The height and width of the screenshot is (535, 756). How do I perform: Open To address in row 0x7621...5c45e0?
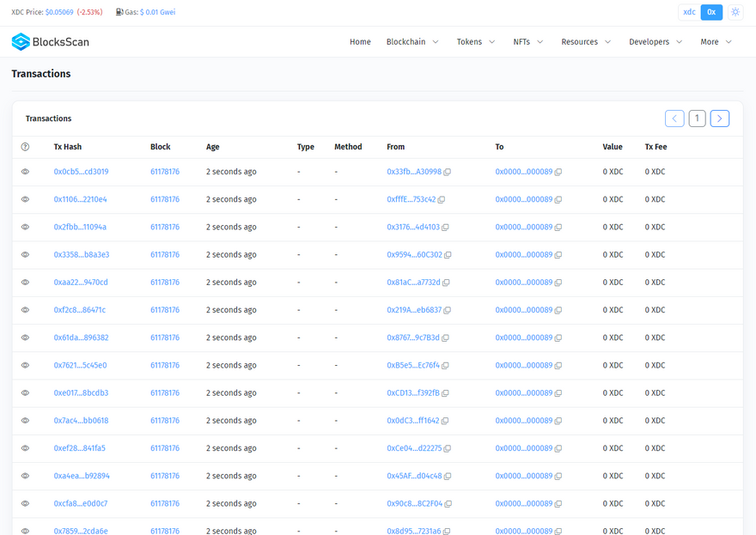pos(523,365)
